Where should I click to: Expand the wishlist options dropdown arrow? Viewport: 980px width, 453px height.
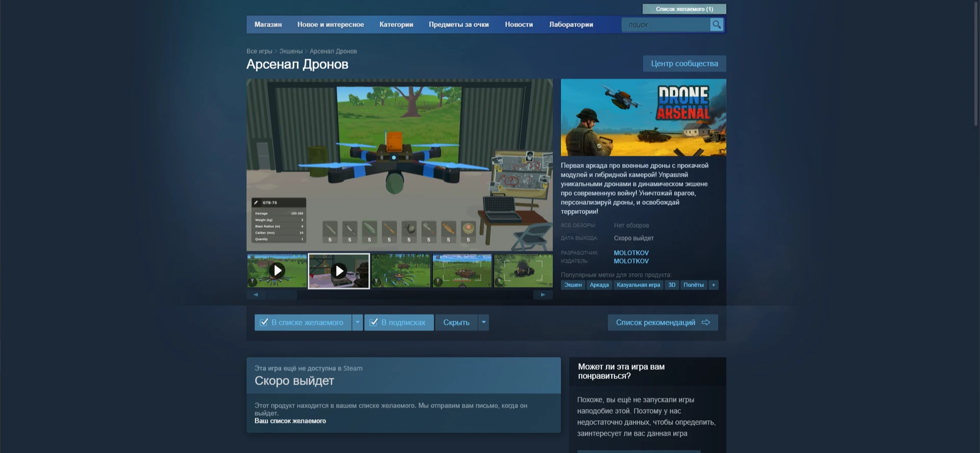tap(358, 322)
